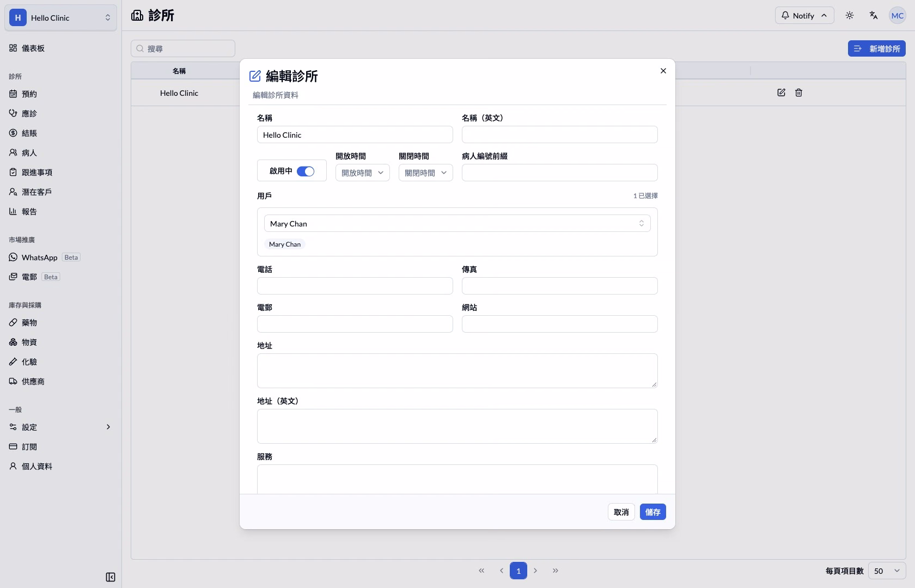Expand the Mary Chan user selector
Viewport: 915px width, 588px height.
tap(457, 223)
